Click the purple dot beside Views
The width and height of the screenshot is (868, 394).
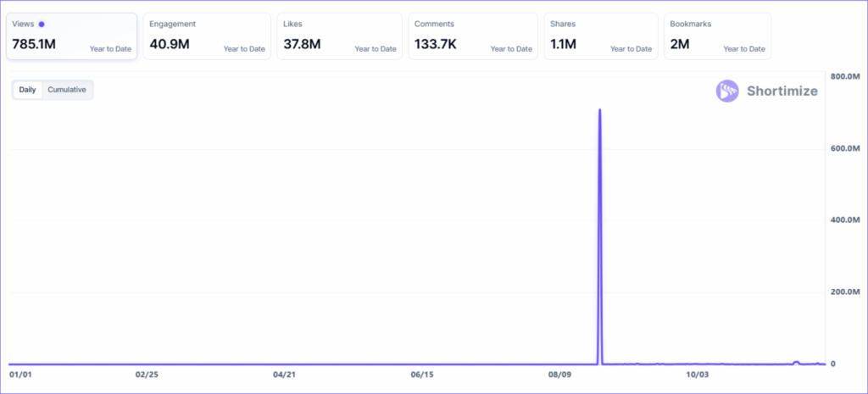point(42,24)
